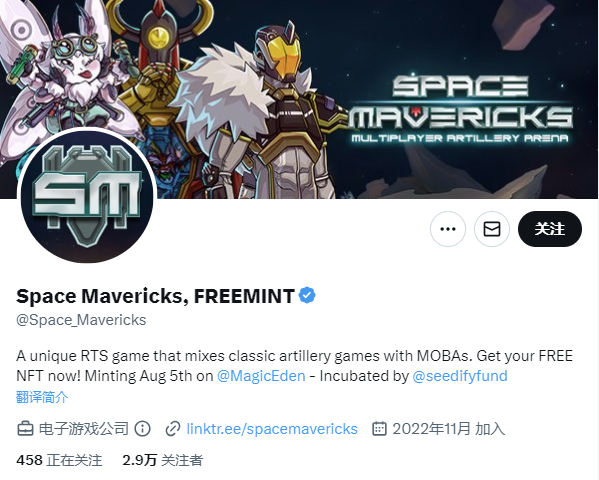Image resolution: width=599 pixels, height=480 pixels.
Task: Open the three-dots more options button
Action: point(448,229)
